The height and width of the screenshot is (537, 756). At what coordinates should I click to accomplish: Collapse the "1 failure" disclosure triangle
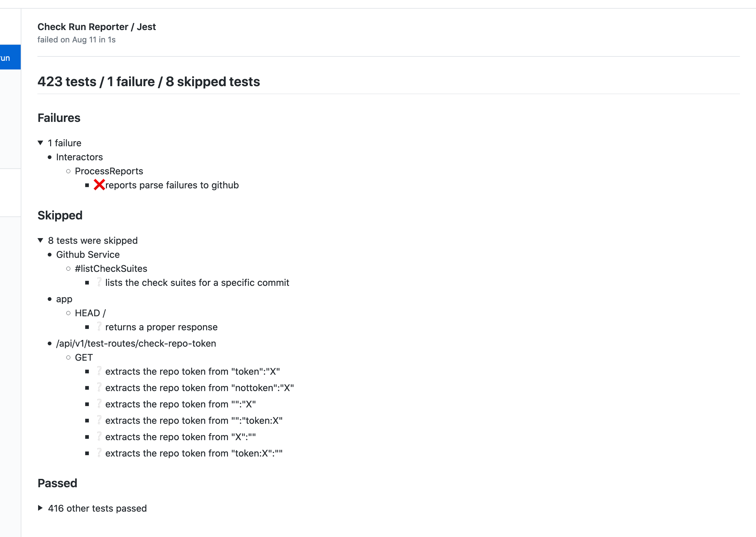click(x=40, y=143)
